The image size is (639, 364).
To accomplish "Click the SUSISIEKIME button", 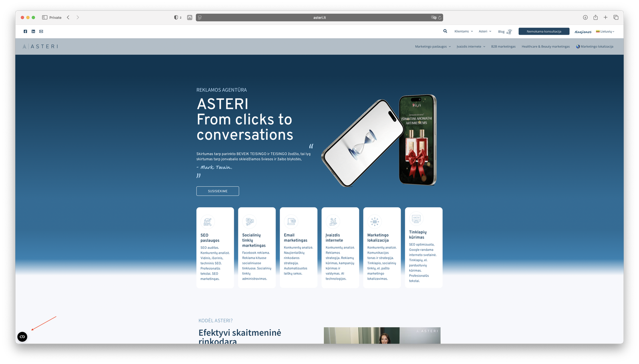I will (x=218, y=191).
